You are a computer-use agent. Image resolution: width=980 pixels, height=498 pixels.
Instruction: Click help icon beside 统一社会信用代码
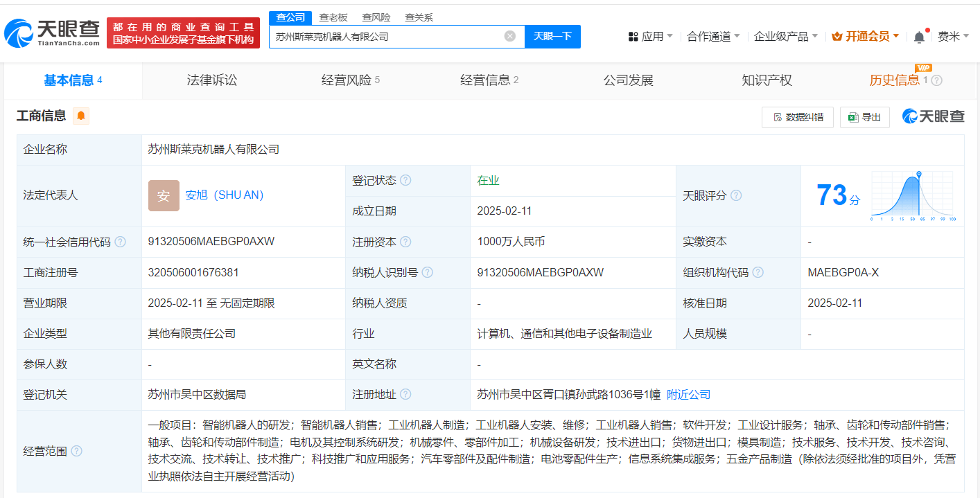click(120, 242)
